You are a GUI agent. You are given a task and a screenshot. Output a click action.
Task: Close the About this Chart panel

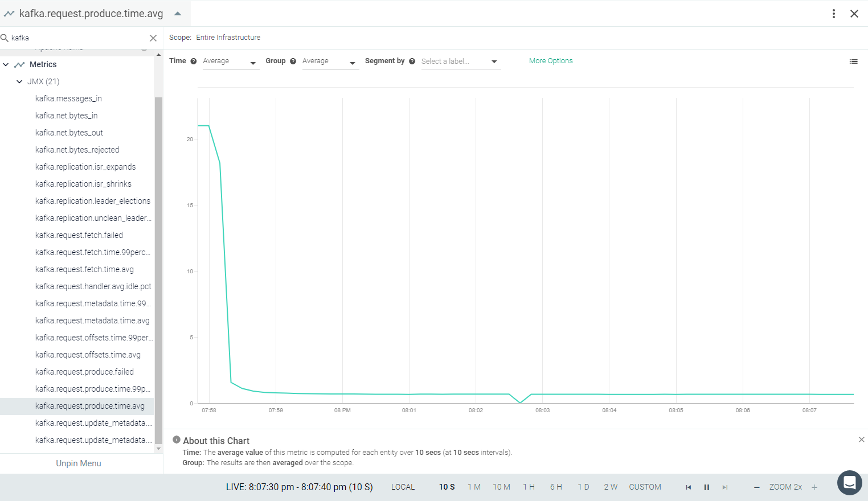click(861, 440)
